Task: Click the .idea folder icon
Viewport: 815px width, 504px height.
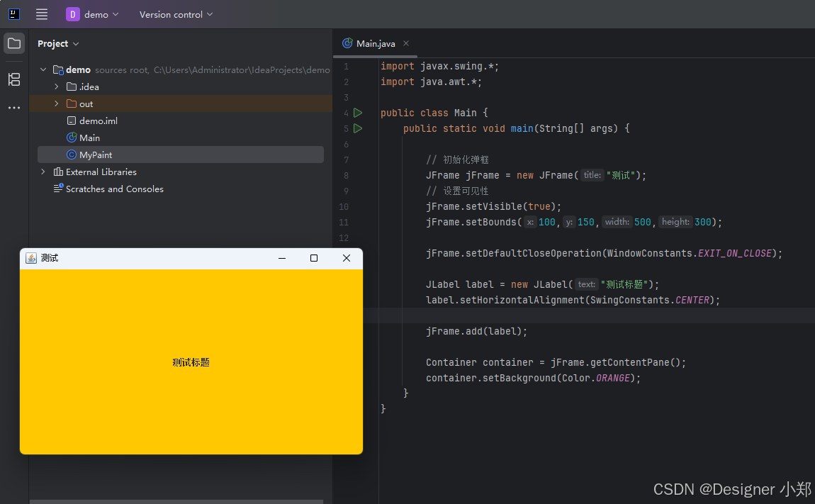Action: (x=72, y=86)
